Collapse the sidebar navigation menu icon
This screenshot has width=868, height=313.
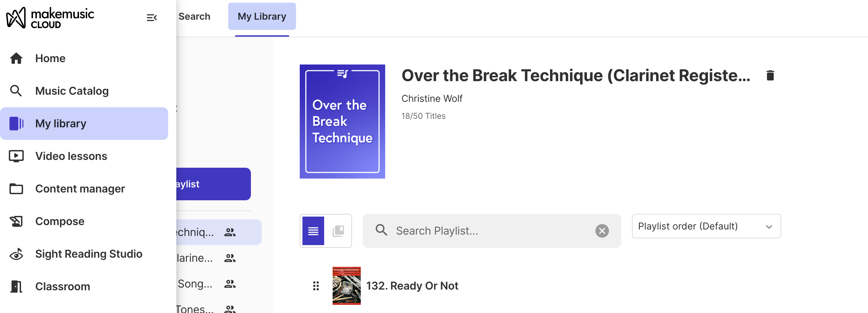[152, 17]
